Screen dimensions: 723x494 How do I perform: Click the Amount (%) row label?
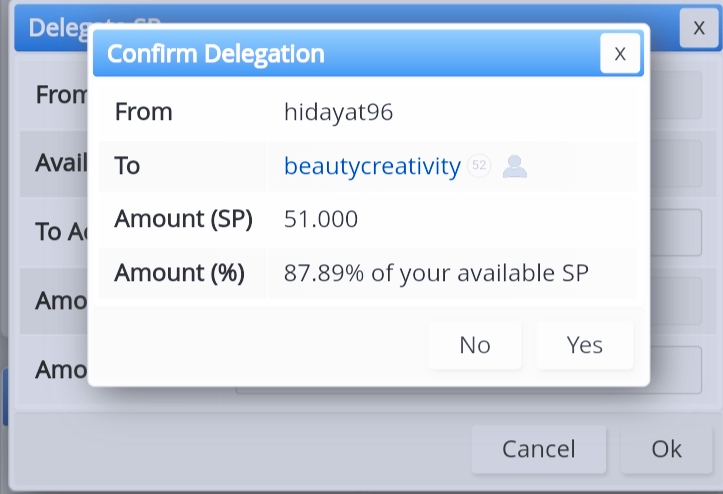180,273
